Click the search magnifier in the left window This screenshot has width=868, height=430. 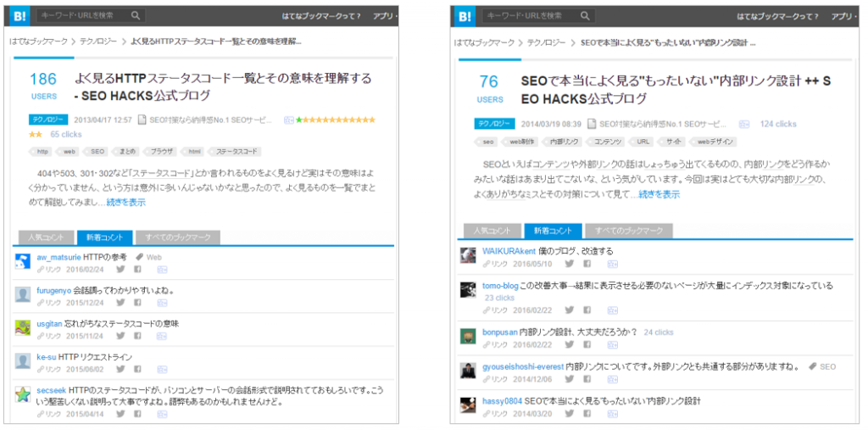[x=136, y=15]
